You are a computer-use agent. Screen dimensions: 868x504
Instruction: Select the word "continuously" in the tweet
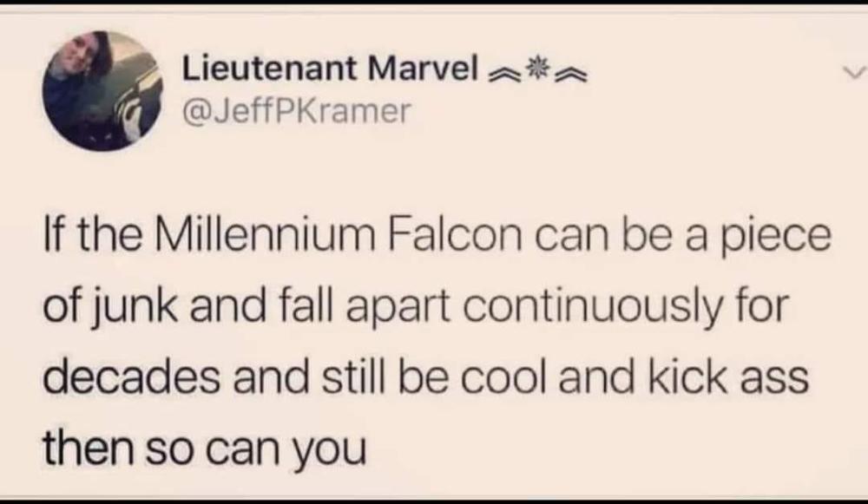(x=592, y=310)
